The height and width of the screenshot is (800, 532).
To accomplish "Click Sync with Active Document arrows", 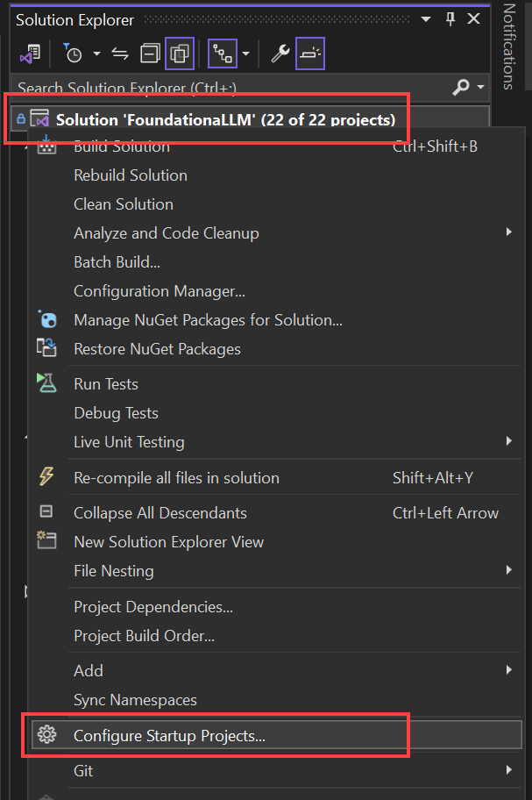I will (120, 54).
